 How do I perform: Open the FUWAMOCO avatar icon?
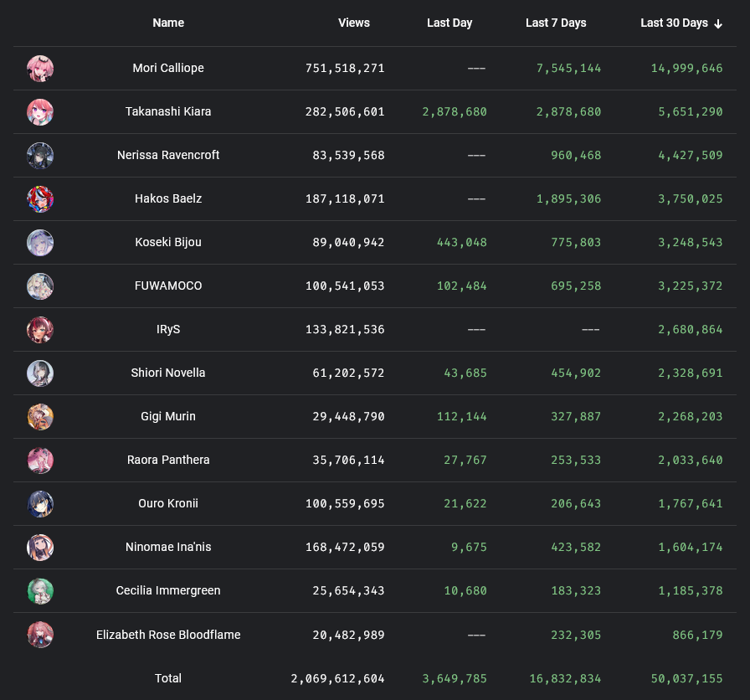click(40, 286)
